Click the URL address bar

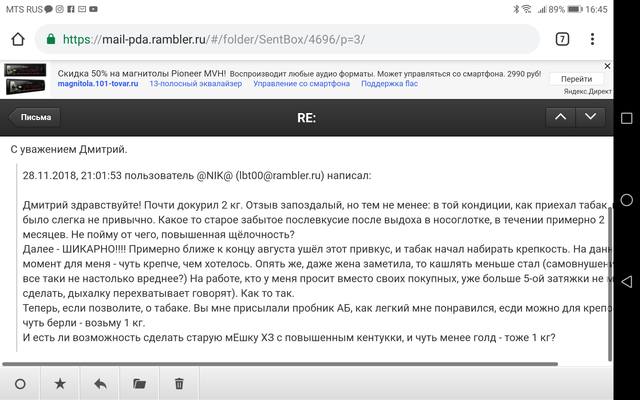pyautogui.click(x=288, y=39)
